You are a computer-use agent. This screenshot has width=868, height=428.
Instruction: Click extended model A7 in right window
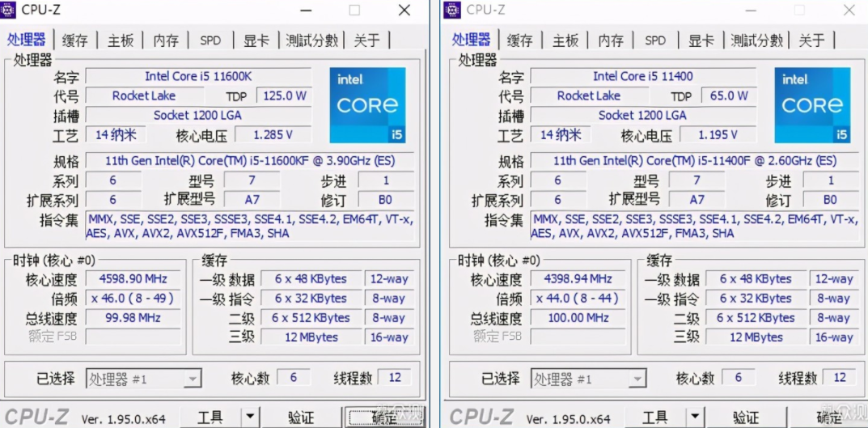tap(697, 199)
